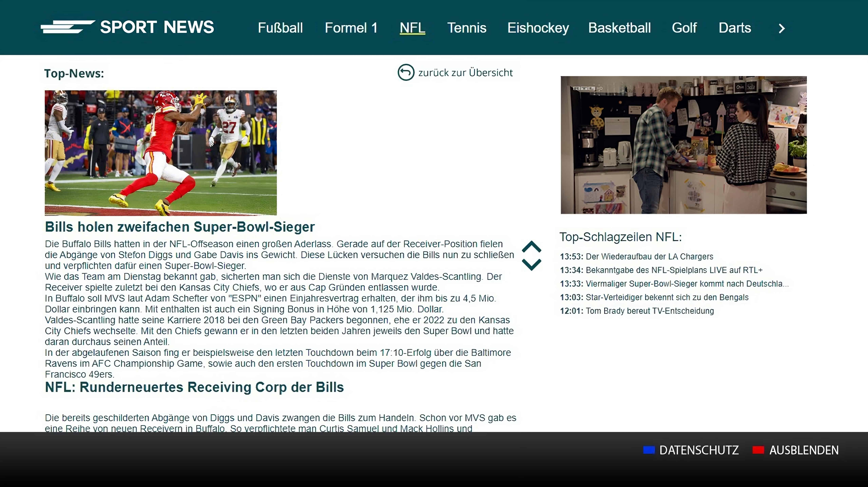Open the Eishockey category

[x=538, y=28]
